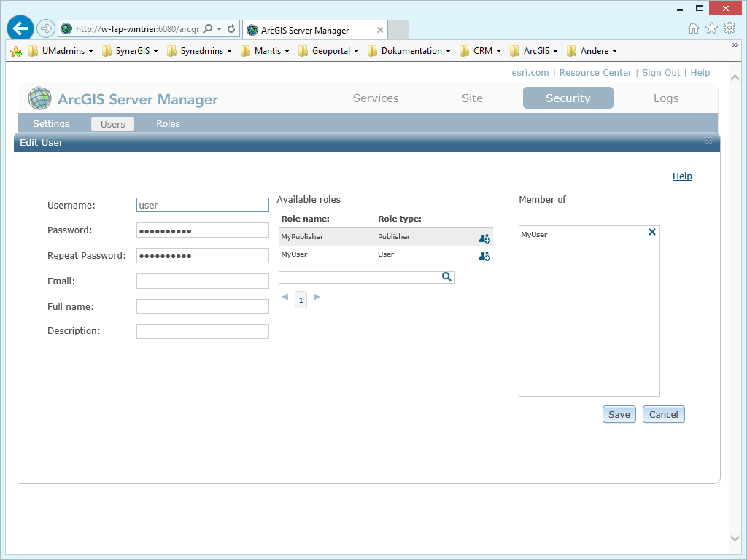
Task: Switch to the Logs section
Action: coord(667,98)
